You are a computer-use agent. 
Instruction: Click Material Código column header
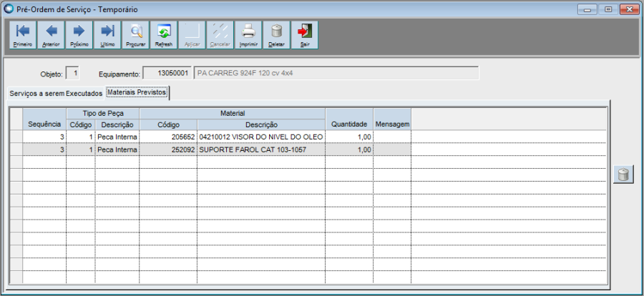coord(168,124)
